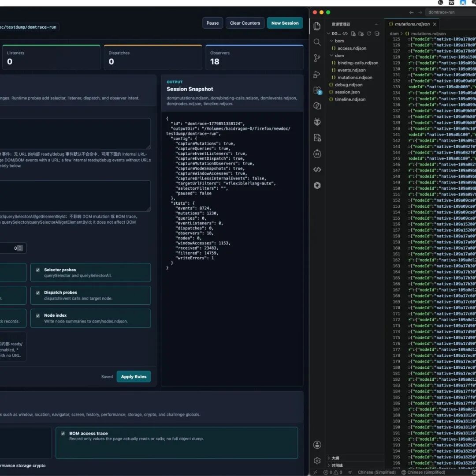Click the Apply Rules button
Viewport: 476px width, 476px height.
pyautogui.click(x=134, y=377)
